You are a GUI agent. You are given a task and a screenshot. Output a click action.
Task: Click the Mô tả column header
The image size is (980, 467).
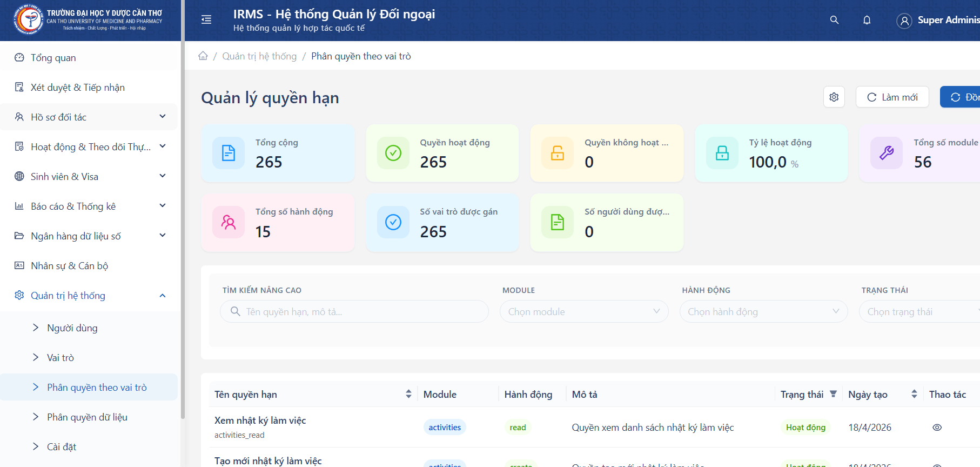[585, 395]
